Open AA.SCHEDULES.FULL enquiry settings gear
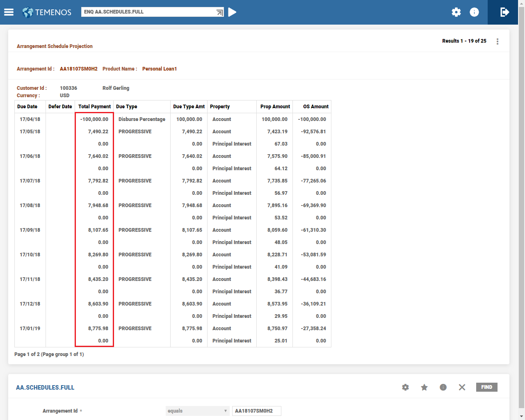This screenshot has height=420, width=525. point(405,387)
